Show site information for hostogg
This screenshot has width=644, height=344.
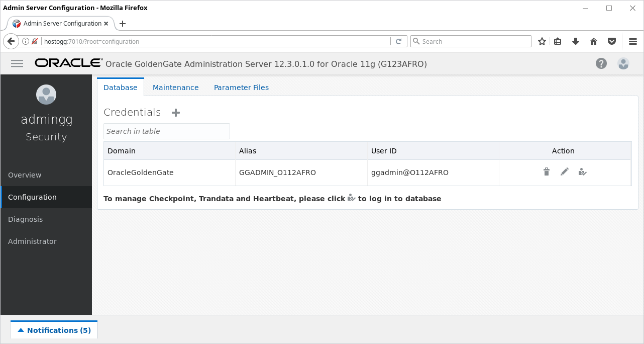coord(25,41)
